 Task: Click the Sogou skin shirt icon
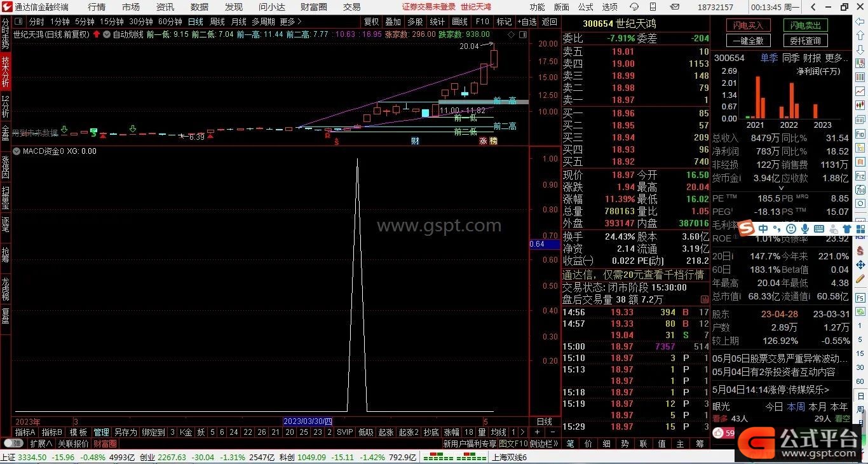click(847, 229)
